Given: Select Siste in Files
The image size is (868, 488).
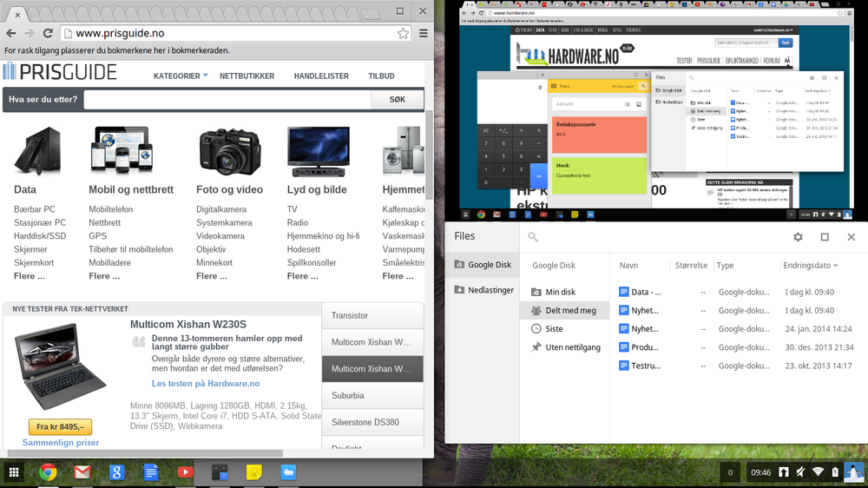Looking at the screenshot, I should click(565, 329).
